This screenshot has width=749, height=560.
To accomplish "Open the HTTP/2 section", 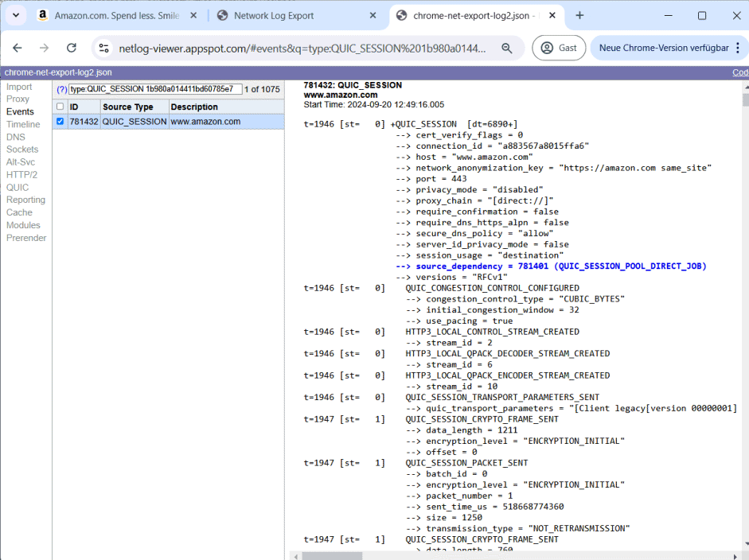I will point(21,175).
